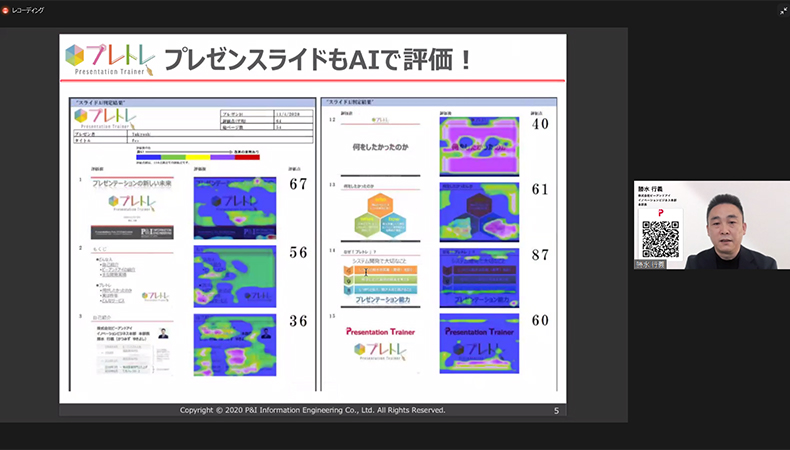
Task: Open slide 13 thumbnail with hexagon diagram
Action: click(x=380, y=212)
